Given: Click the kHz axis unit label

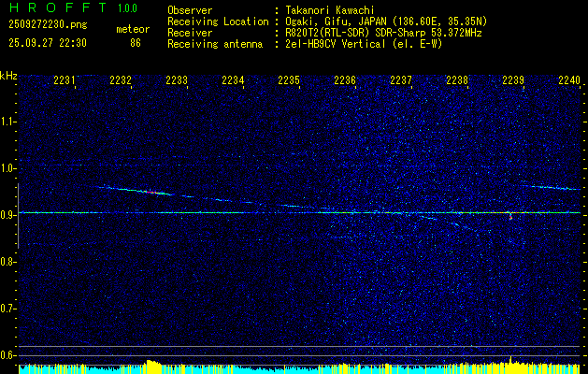Looking at the screenshot, I should pyautogui.click(x=8, y=76).
